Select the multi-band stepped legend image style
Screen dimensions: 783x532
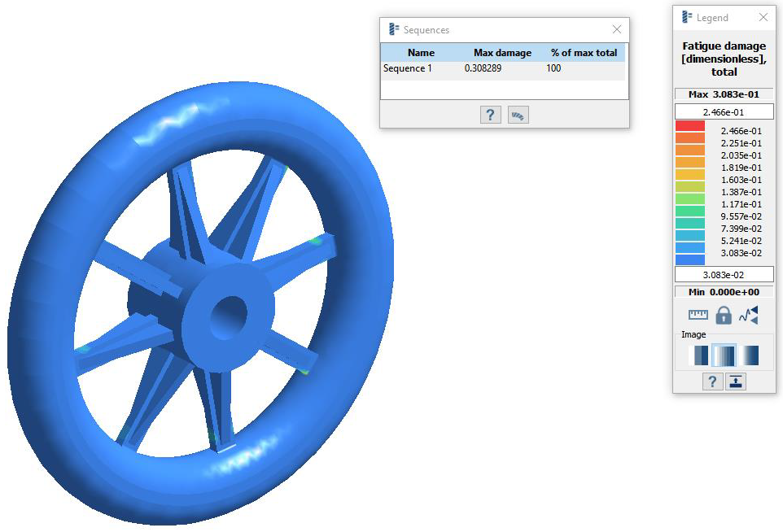point(724,355)
